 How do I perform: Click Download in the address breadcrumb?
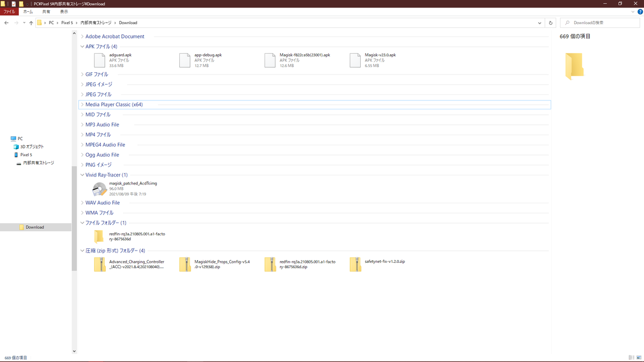pyautogui.click(x=128, y=23)
